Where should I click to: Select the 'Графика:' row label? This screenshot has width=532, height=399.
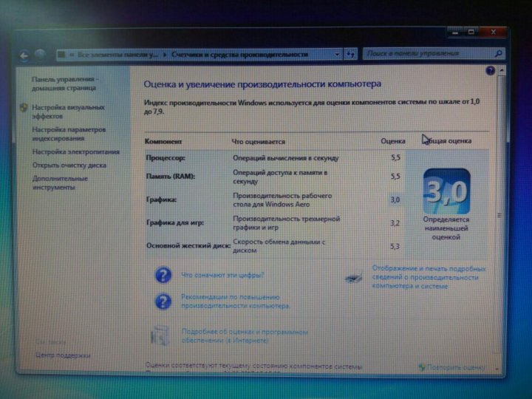pyautogui.click(x=161, y=199)
